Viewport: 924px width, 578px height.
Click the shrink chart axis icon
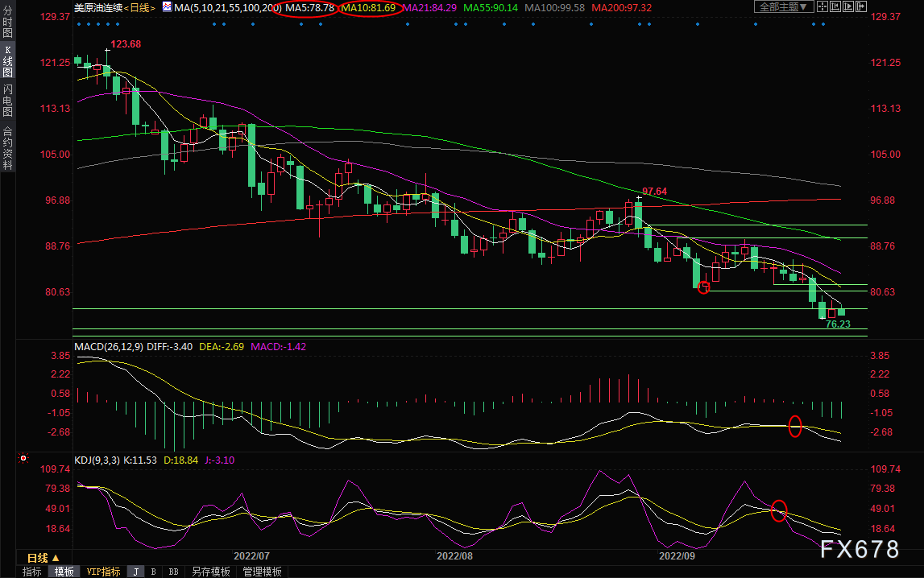click(x=835, y=6)
